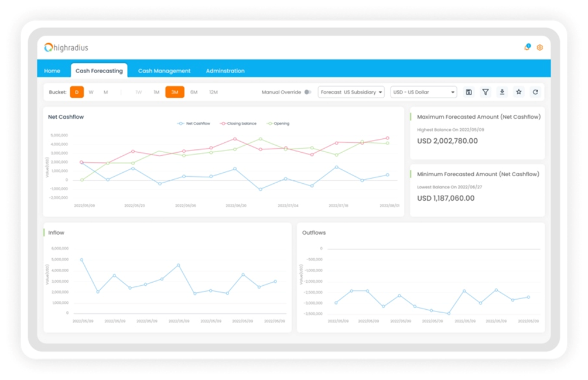Switch bucket to Weekly with W button
588x380 pixels.
(x=91, y=92)
